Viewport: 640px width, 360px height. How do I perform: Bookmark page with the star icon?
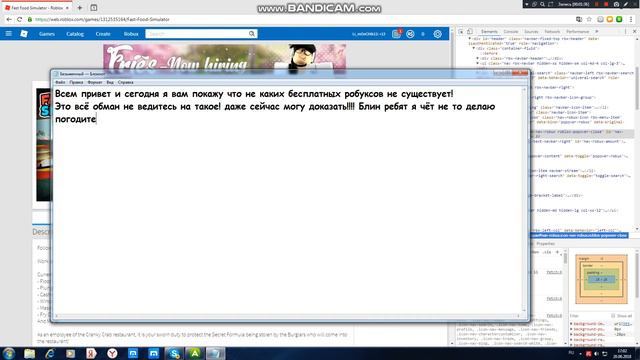[589, 19]
